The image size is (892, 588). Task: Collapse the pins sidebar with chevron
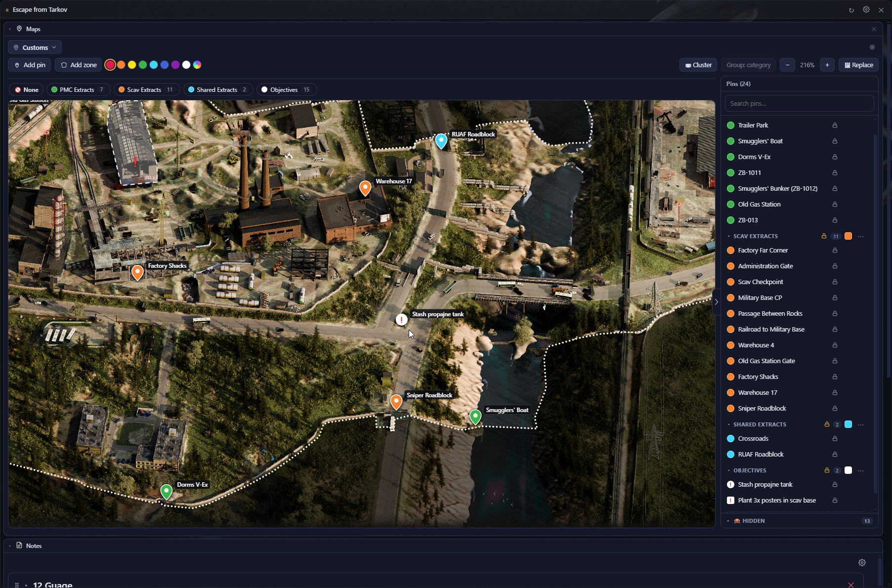pos(716,302)
